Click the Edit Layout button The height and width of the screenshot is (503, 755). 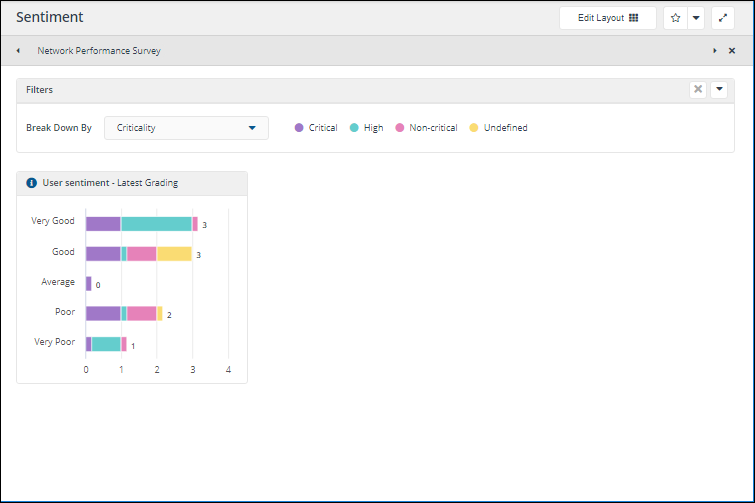pos(608,18)
